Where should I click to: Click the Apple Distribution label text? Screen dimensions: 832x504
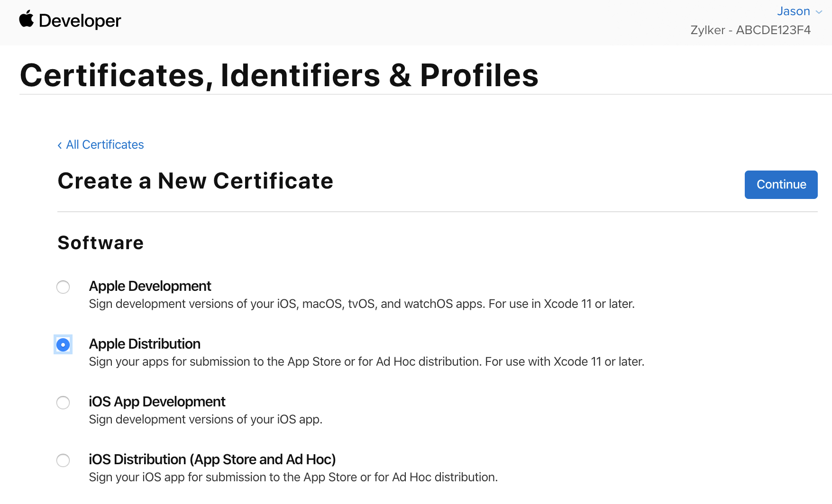(x=144, y=344)
